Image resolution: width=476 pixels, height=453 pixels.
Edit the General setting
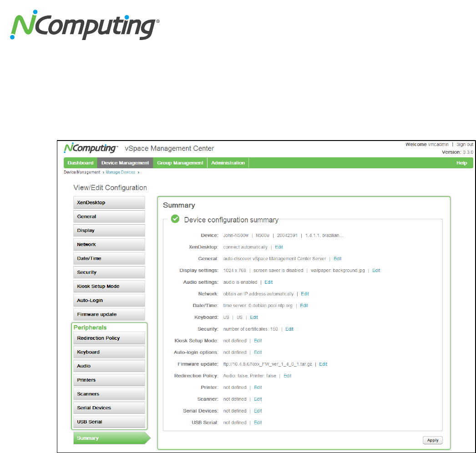tap(337, 258)
